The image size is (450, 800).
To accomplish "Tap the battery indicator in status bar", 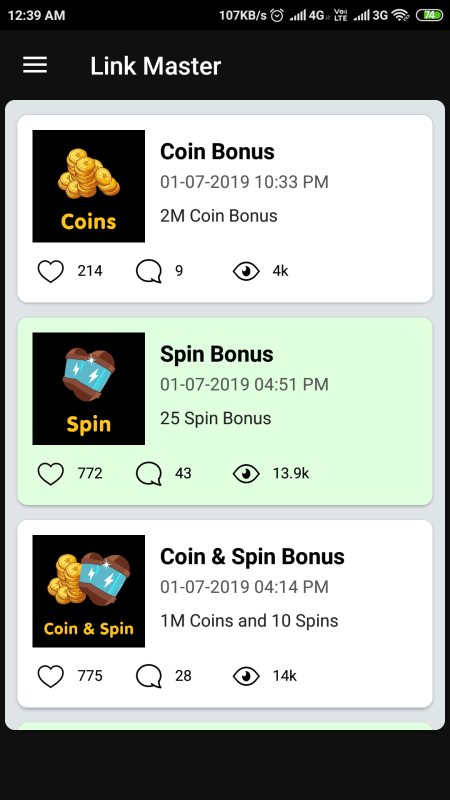I will (430, 15).
